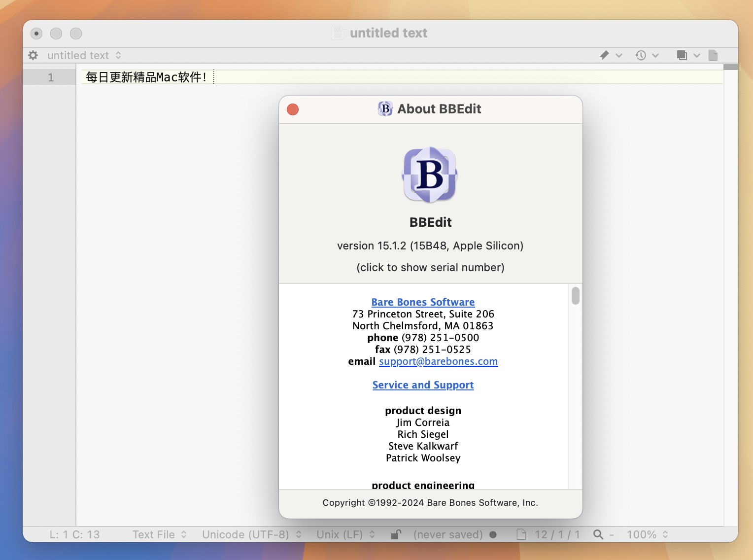This screenshot has width=753, height=560.
Task: Expand the recent files chevron
Action: [x=655, y=56]
